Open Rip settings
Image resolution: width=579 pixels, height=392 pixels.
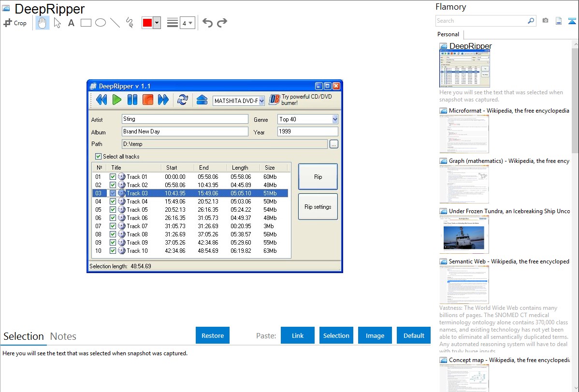tap(318, 207)
